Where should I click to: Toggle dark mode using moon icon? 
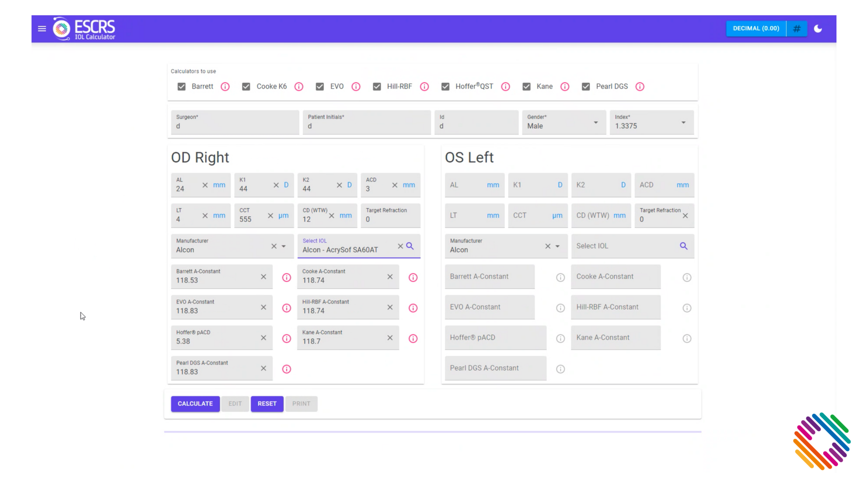coord(818,28)
